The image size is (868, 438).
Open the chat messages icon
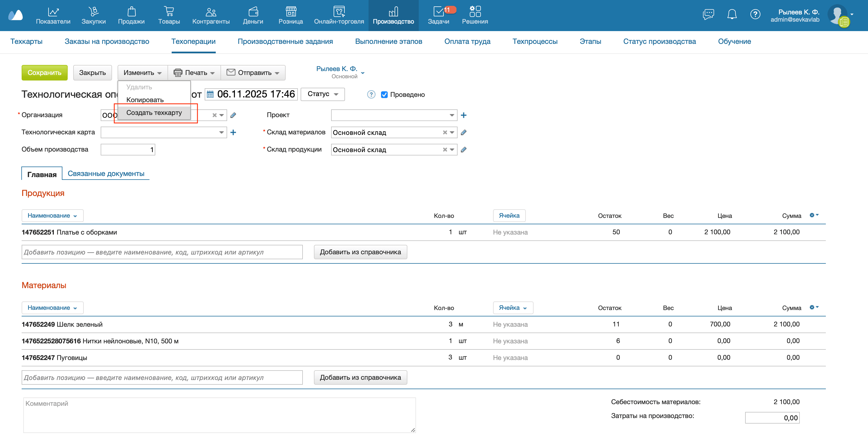click(708, 14)
